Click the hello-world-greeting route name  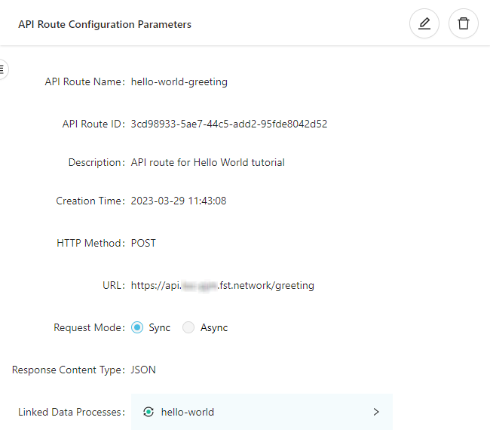[179, 81]
